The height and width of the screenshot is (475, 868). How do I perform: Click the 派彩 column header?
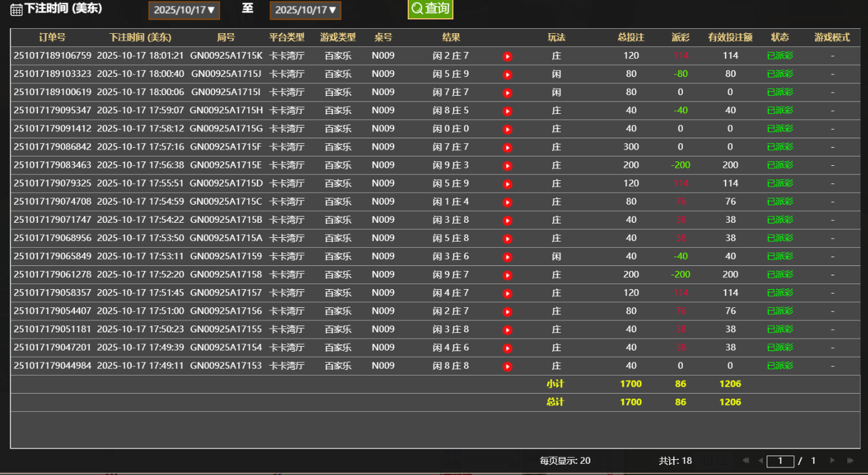[x=680, y=38]
